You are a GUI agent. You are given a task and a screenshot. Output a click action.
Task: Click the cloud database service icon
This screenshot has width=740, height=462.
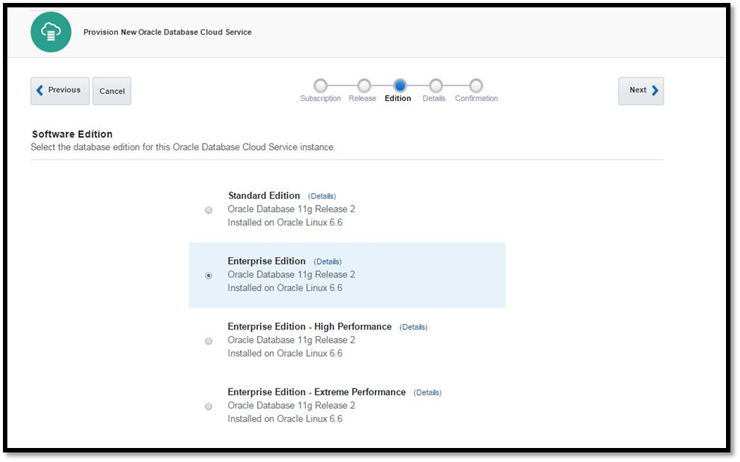tap(51, 32)
